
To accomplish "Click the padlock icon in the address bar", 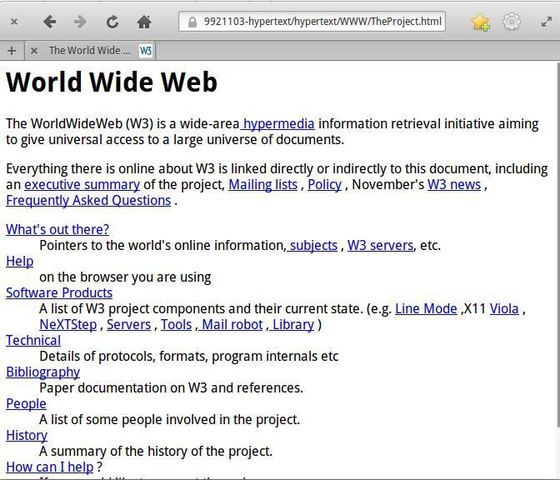I will (x=192, y=22).
